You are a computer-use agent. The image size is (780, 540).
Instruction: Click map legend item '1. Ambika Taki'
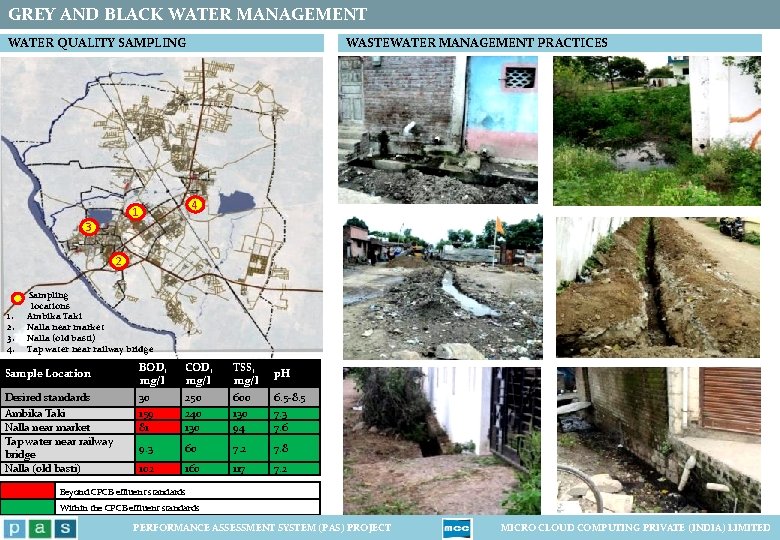pos(44,316)
